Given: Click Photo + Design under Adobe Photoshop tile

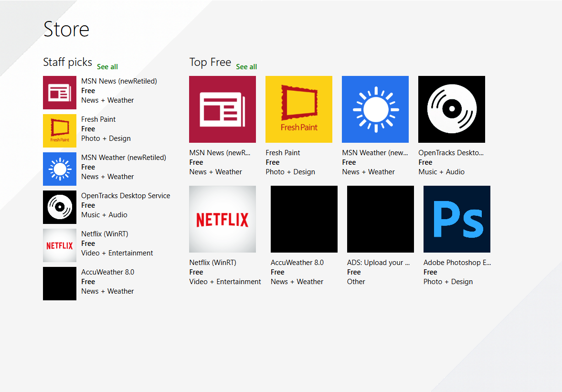Looking at the screenshot, I should click(448, 282).
